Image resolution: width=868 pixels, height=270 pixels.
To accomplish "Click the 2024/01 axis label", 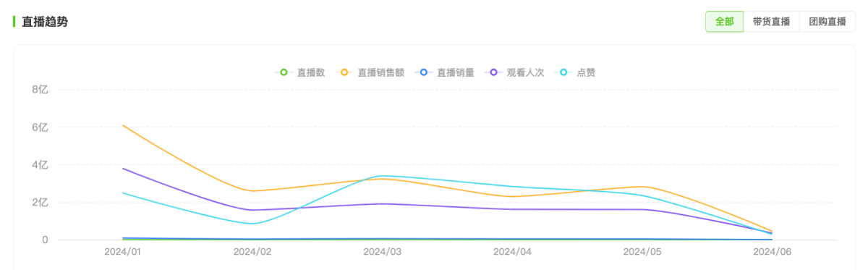I will (x=124, y=252).
